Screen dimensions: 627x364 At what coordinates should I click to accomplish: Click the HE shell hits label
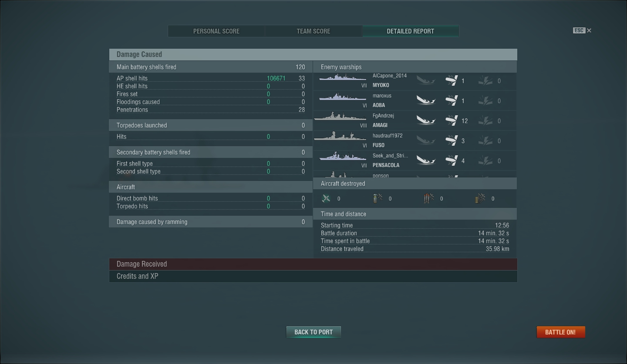[x=132, y=86]
